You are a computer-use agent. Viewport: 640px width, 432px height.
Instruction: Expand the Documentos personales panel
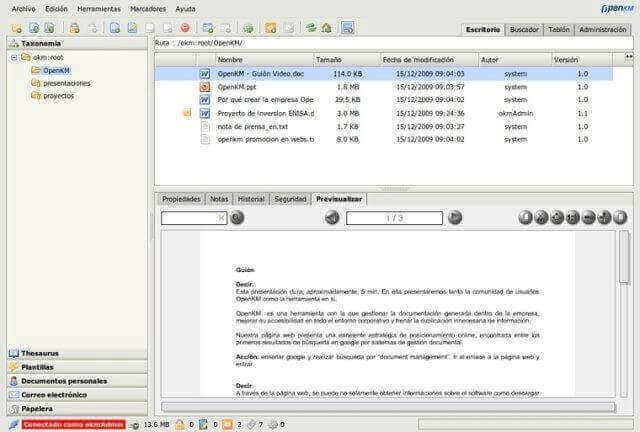pyautogui.click(x=77, y=381)
